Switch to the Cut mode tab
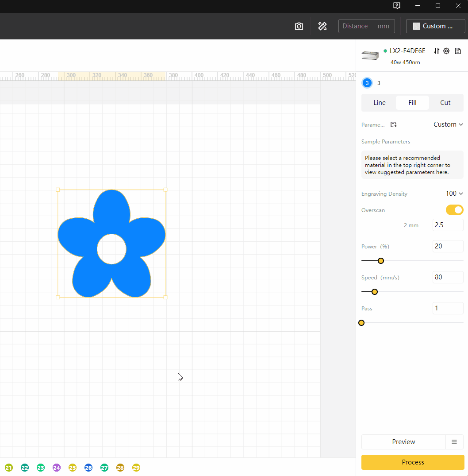468x476 pixels. 445,103
